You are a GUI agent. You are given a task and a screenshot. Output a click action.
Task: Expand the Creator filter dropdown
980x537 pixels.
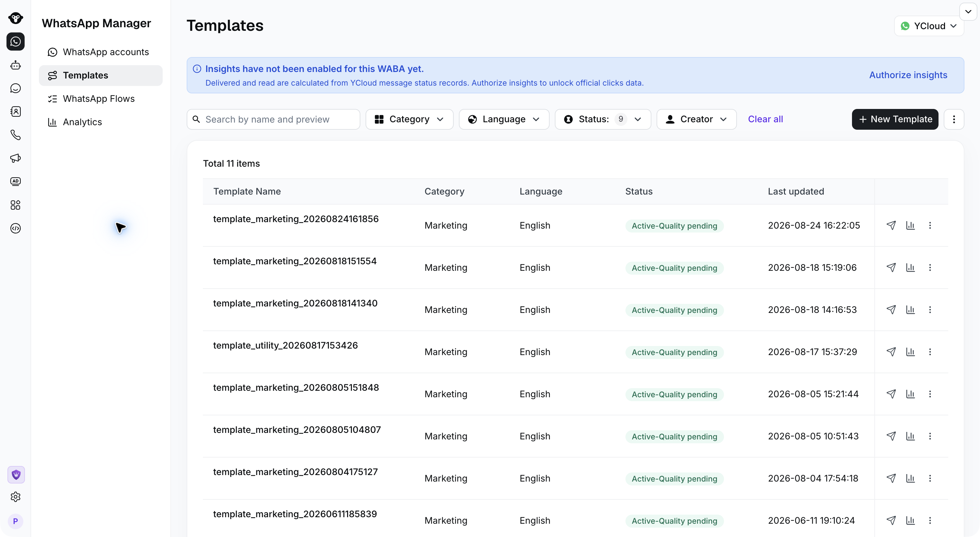point(696,120)
